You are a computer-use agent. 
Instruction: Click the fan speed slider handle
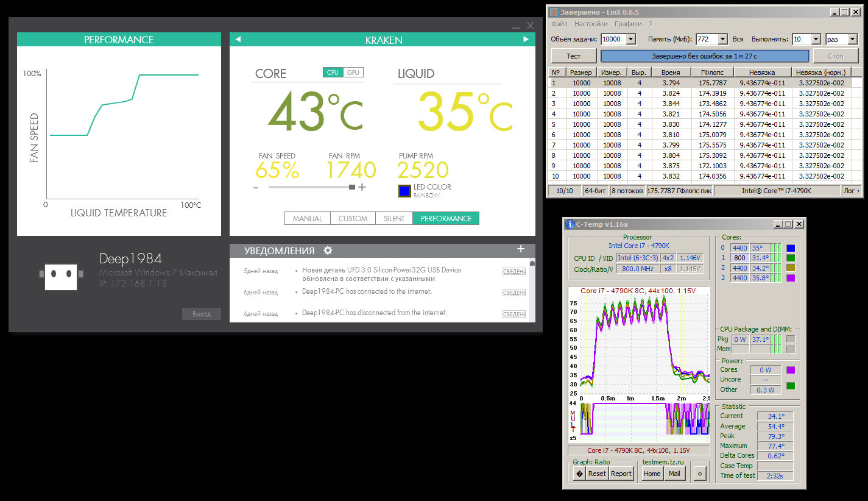coord(351,187)
